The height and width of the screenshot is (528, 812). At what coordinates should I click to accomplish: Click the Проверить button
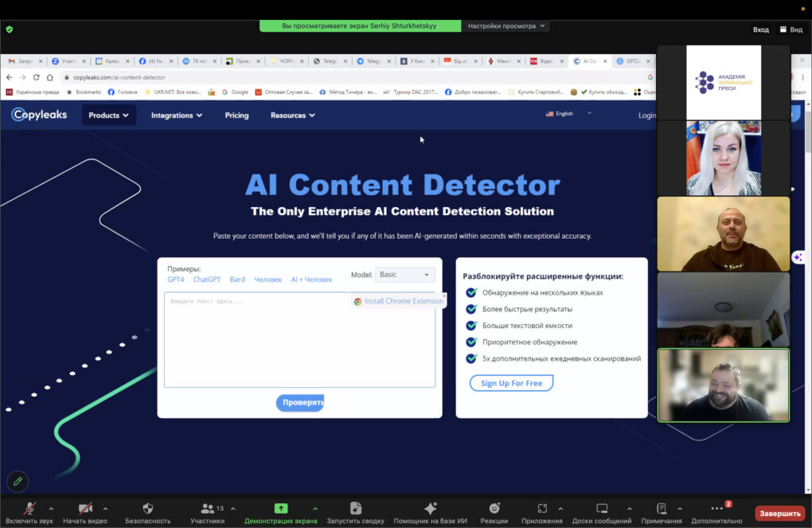(x=300, y=403)
